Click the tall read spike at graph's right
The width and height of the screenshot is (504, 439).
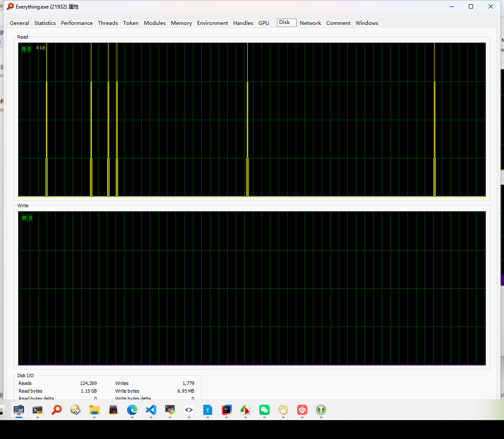click(434, 120)
